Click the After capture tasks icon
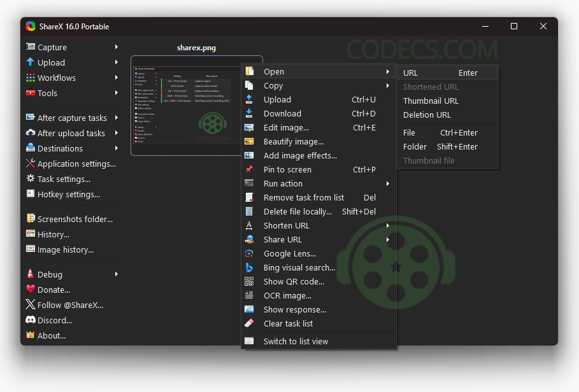Viewport: 579px width, 392px height. pos(31,117)
